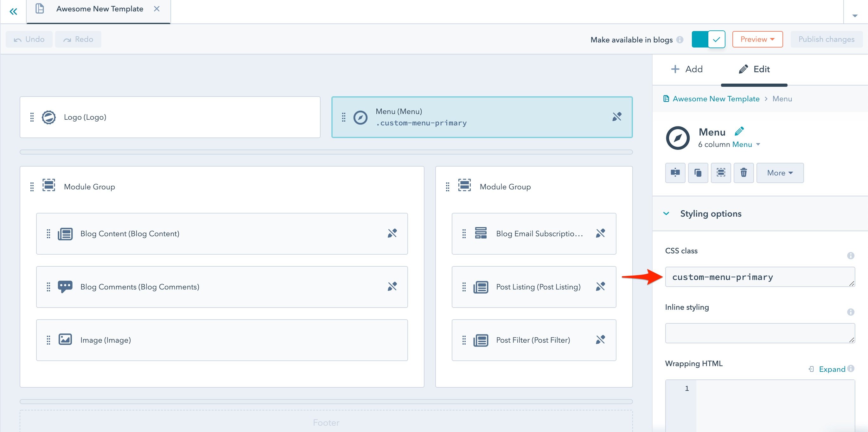
Task: Click pencil icon to rename Menu
Action: pos(739,131)
